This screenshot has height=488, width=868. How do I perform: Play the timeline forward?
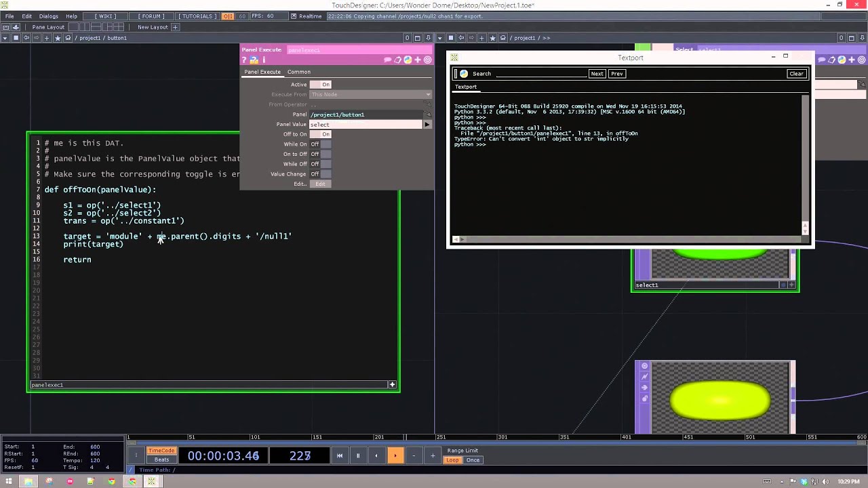pos(395,455)
